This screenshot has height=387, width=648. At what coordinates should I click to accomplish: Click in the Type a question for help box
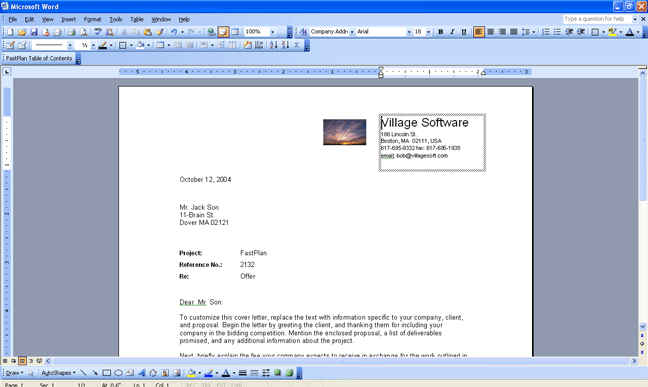point(597,19)
